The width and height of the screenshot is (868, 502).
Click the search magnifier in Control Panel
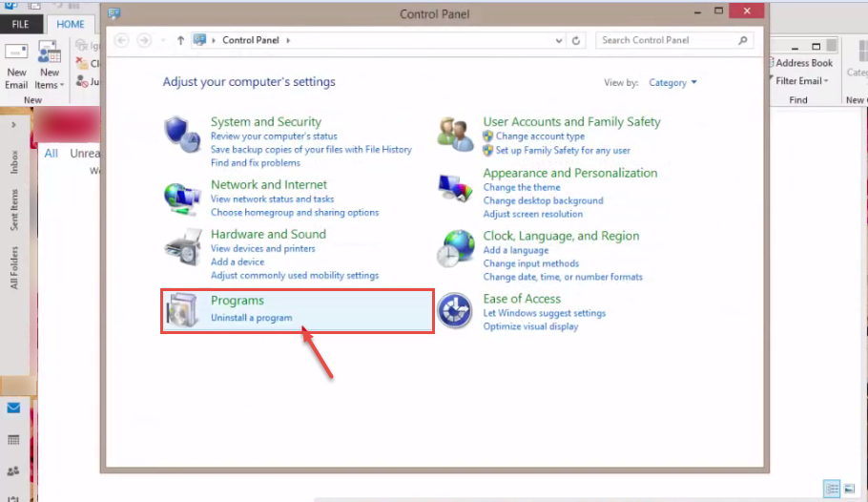click(743, 40)
